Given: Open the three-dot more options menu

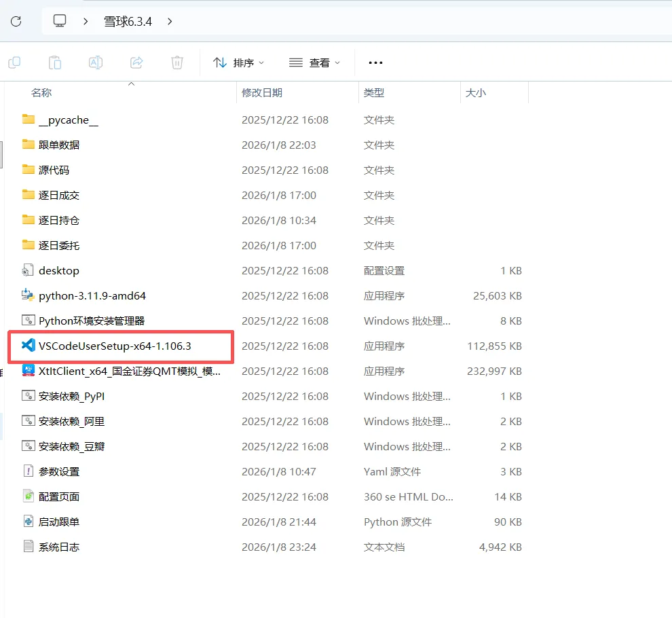Looking at the screenshot, I should pos(375,62).
